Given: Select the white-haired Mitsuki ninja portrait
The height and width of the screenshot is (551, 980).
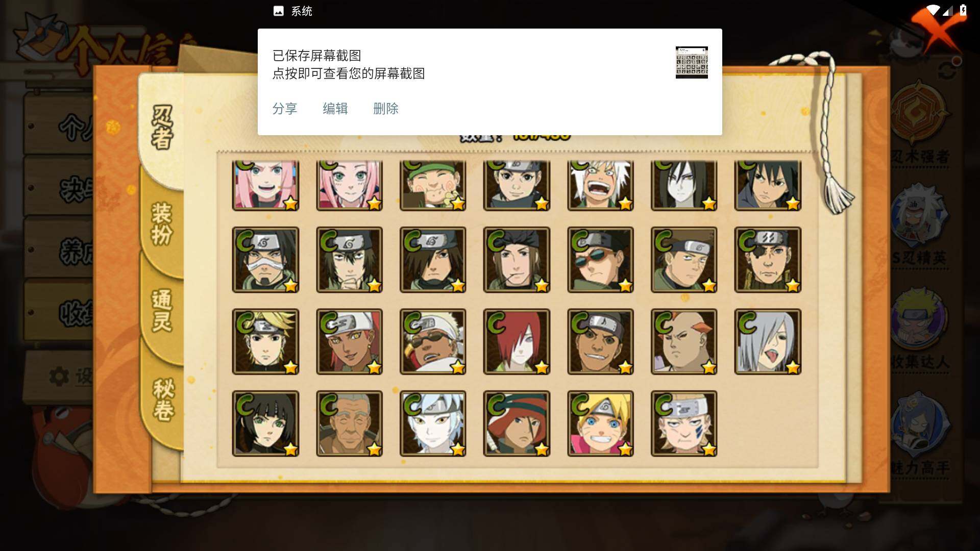Looking at the screenshot, I should click(x=433, y=423).
